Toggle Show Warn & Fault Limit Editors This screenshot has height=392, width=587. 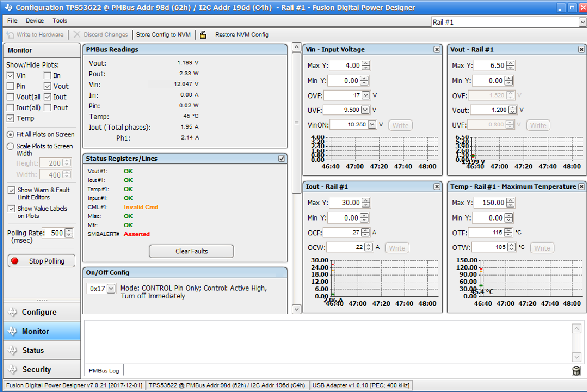pos(11,190)
